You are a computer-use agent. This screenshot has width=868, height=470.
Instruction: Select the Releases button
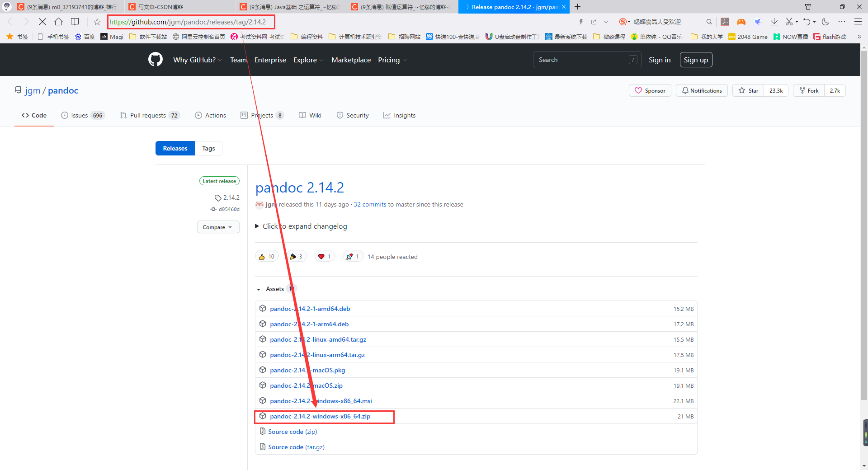tap(175, 148)
